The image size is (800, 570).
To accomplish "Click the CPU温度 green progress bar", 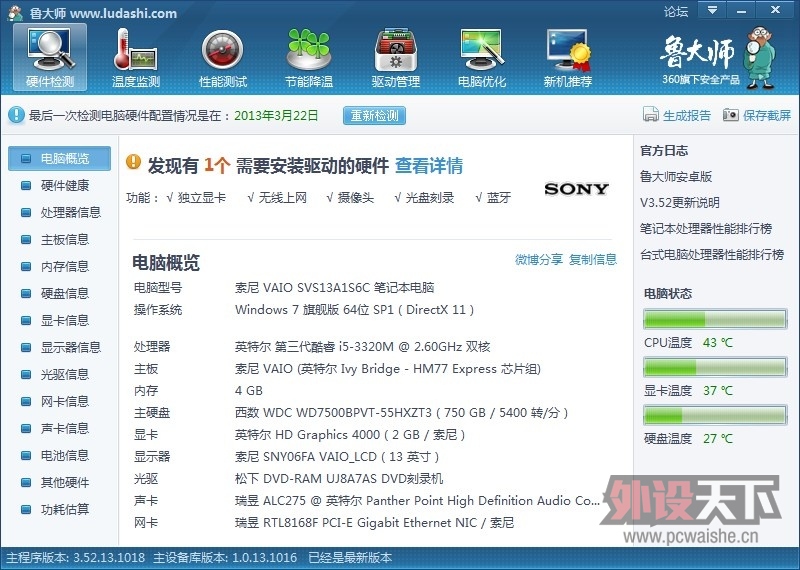I will coord(715,319).
